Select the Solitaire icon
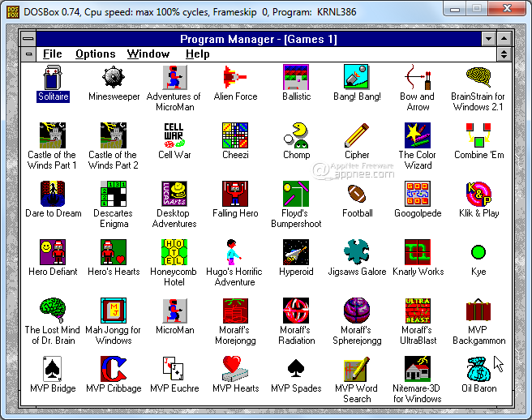The image size is (532, 420). pos(53,77)
